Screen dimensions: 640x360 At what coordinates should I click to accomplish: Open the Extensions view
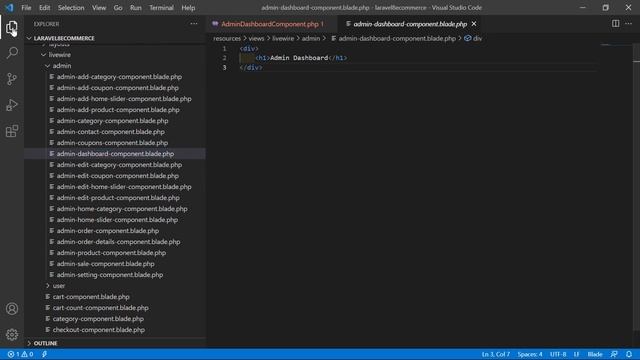pyautogui.click(x=12, y=131)
